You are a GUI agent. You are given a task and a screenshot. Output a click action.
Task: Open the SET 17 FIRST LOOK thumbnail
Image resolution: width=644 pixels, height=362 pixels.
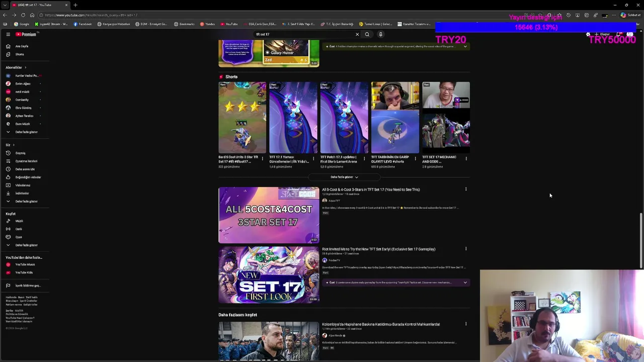pyautogui.click(x=269, y=275)
